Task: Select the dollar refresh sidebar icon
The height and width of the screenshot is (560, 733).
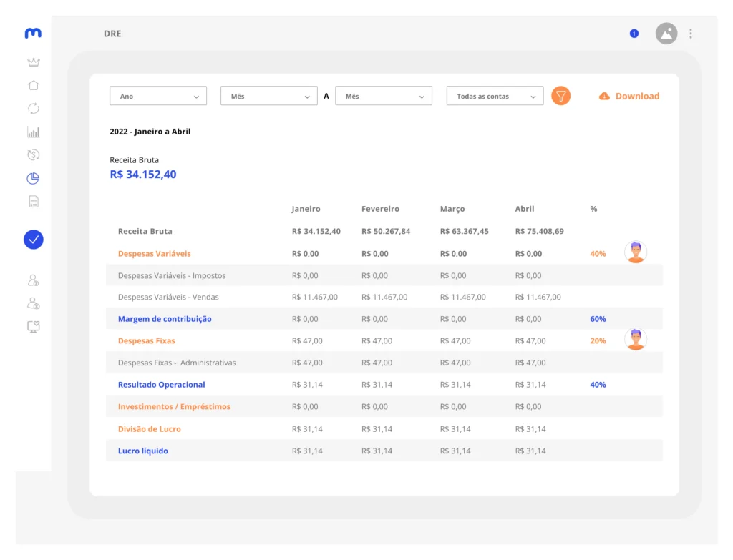Action: (34, 154)
